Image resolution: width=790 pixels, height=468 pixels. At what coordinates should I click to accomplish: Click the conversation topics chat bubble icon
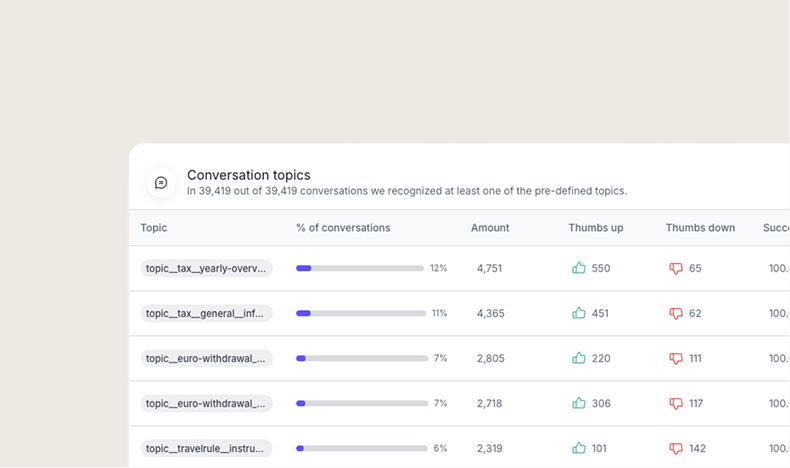[x=161, y=183]
